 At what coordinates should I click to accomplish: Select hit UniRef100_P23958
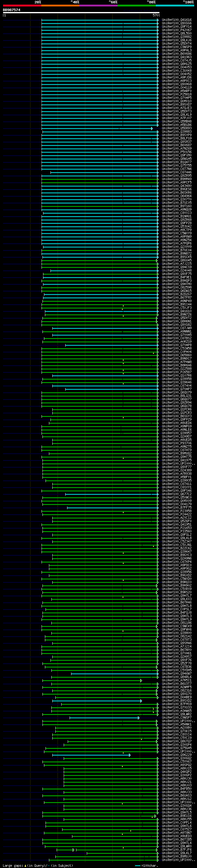pos(177,511)
